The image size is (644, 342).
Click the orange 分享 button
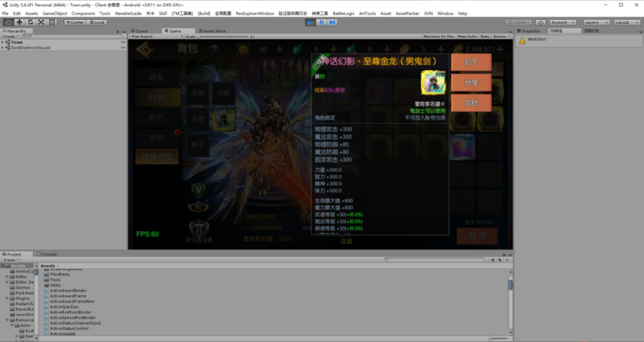(x=471, y=83)
